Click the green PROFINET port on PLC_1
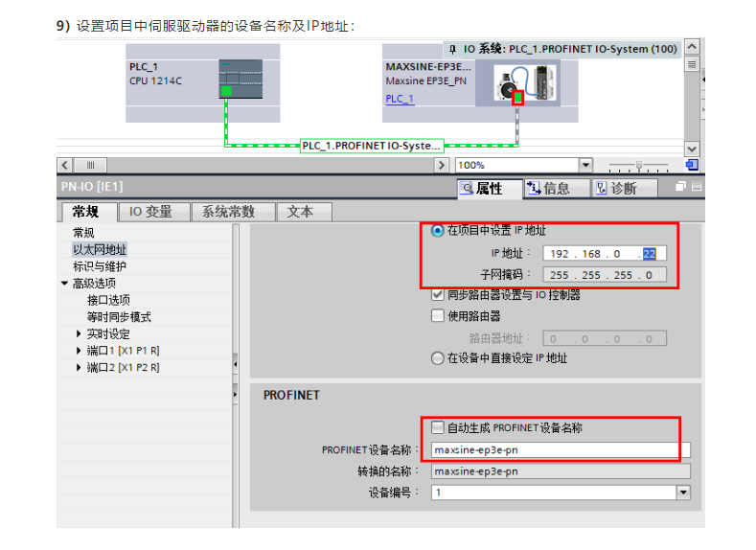This screenshot has width=756, height=550. (226, 92)
